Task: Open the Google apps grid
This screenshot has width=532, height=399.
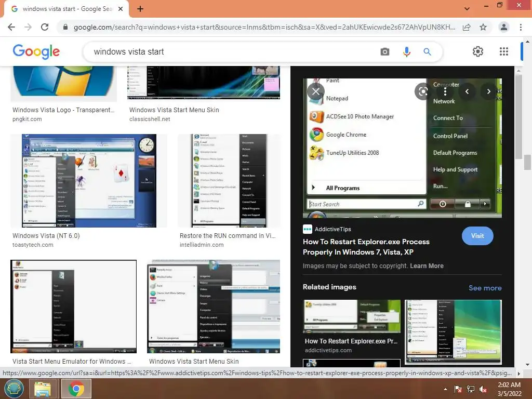Action: pos(504,51)
